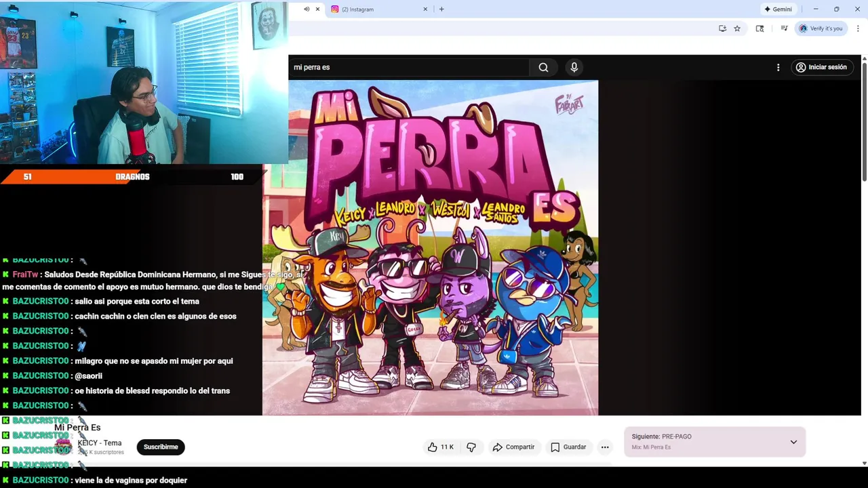Open more actions ellipsis below video

pos(605,447)
